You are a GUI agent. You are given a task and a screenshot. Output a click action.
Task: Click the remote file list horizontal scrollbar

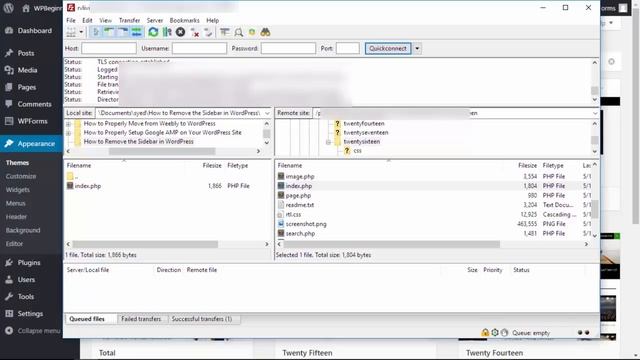(391, 244)
